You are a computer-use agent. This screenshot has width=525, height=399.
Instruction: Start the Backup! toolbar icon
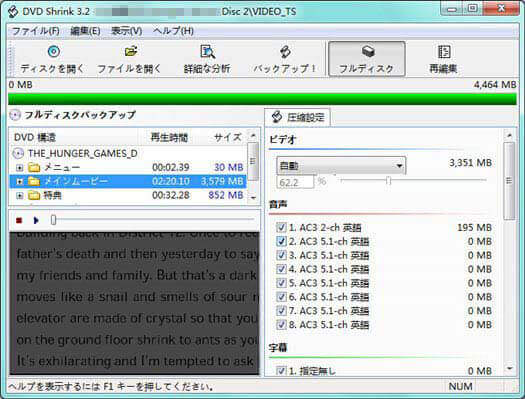pyautogui.click(x=285, y=52)
